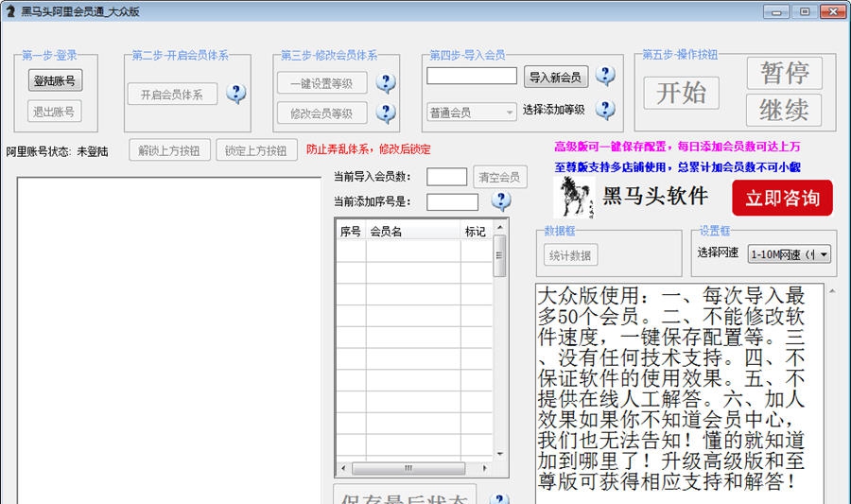The height and width of the screenshot is (504, 851).
Task: Click the 锁定上方按钮 lock button
Action: 256,150
